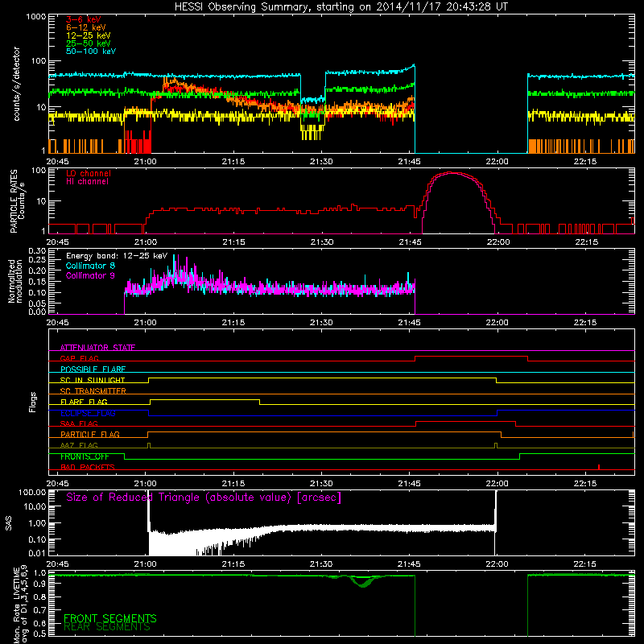Select the 'GAP FLAG' label
This screenshot has height=644, width=644.
tap(79, 358)
